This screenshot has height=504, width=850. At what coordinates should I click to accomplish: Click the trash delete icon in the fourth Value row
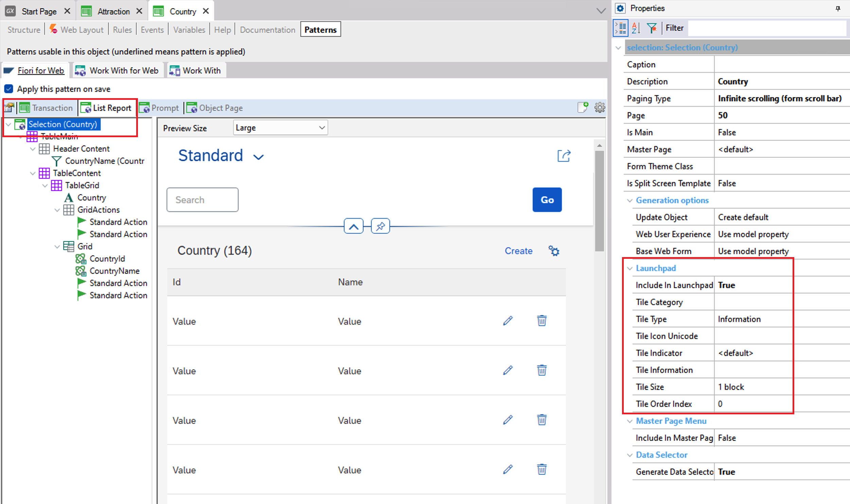click(x=542, y=469)
